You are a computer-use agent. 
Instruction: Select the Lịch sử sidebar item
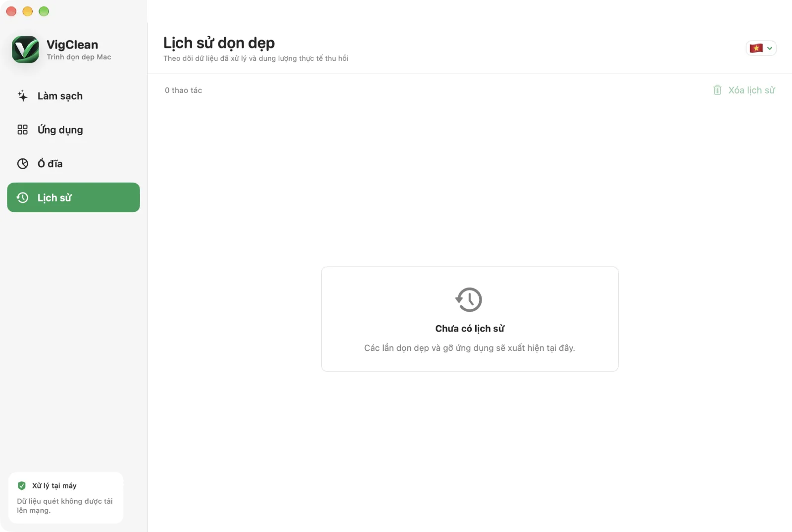click(73, 197)
